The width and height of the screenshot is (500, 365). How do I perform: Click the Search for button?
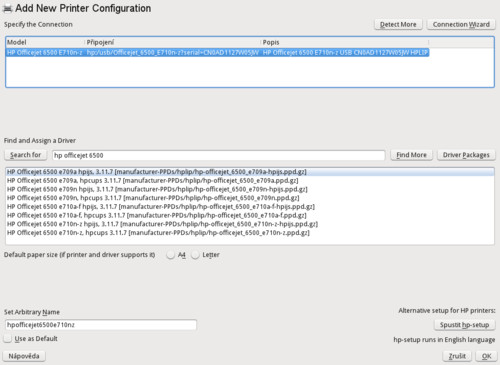pyautogui.click(x=25, y=155)
